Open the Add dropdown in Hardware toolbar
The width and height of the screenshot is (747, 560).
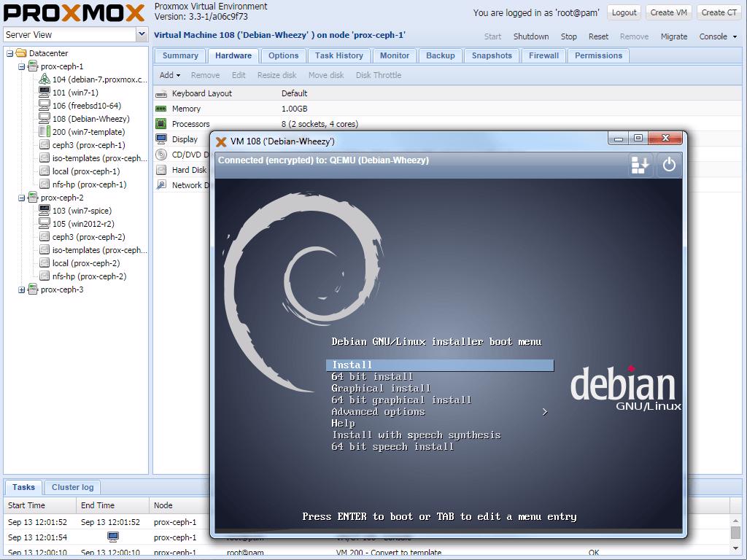point(169,75)
